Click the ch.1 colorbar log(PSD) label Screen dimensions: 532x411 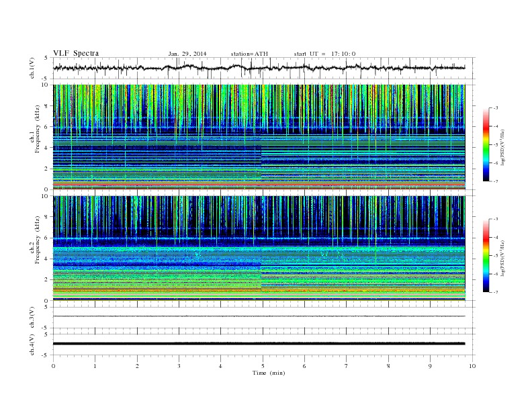click(x=503, y=147)
